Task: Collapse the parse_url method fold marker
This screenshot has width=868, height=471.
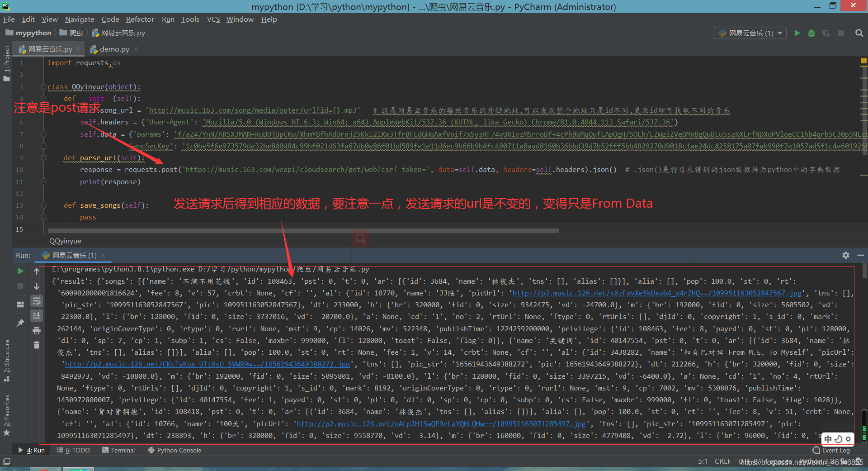Action: [44, 158]
